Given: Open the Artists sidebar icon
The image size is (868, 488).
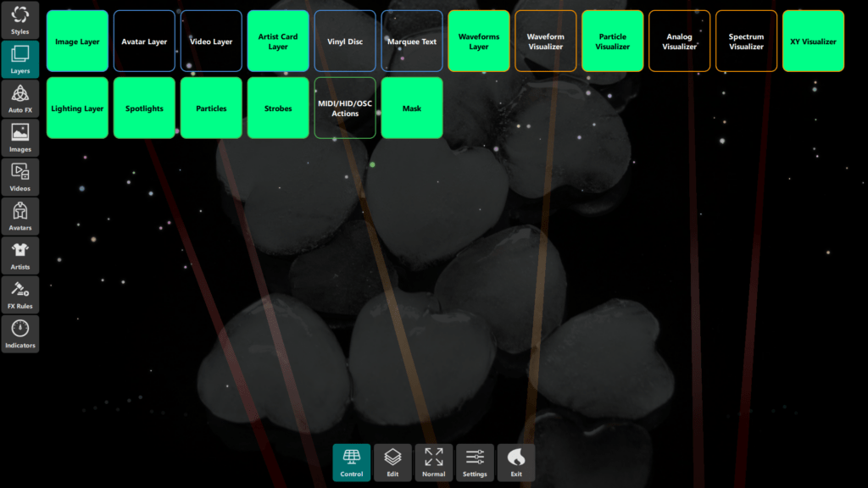Looking at the screenshot, I should [19, 255].
